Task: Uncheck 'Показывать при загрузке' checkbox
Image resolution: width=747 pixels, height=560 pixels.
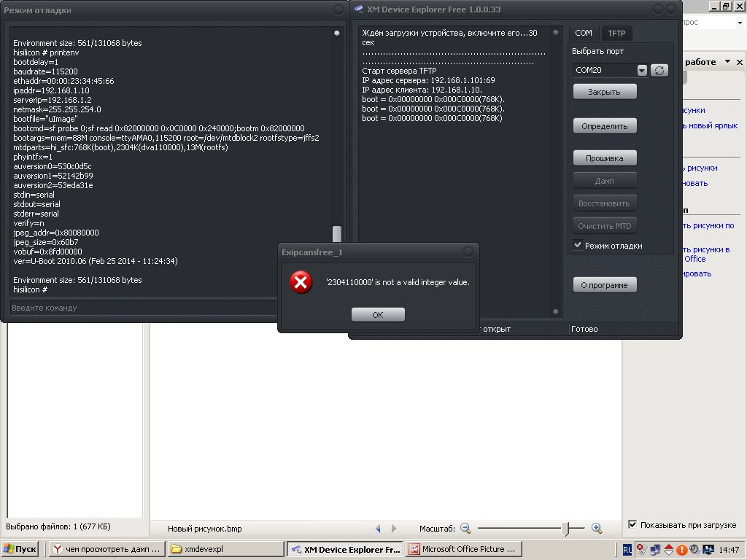Action: point(632,525)
